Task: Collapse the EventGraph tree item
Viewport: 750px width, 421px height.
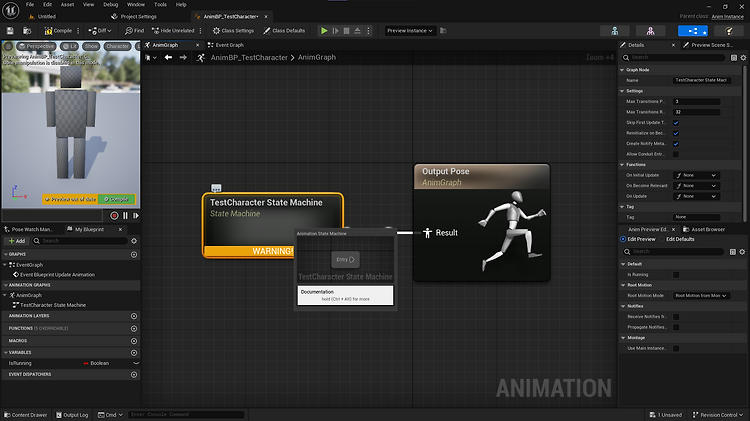Action: tap(5, 265)
